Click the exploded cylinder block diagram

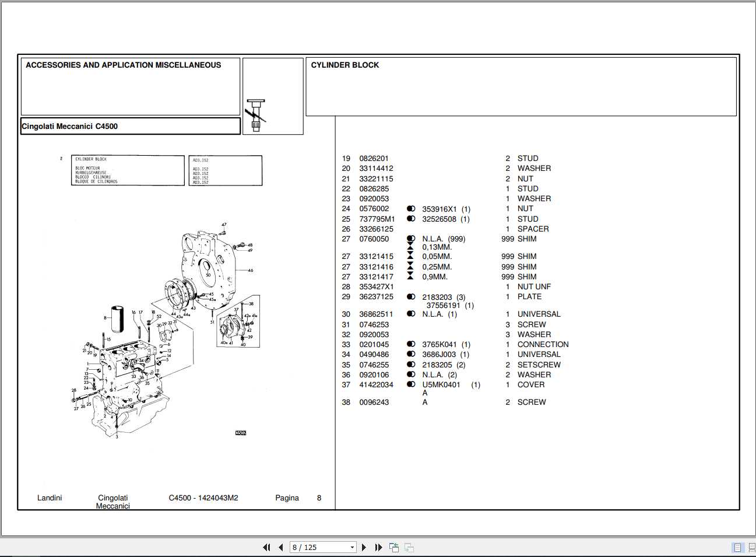163,321
